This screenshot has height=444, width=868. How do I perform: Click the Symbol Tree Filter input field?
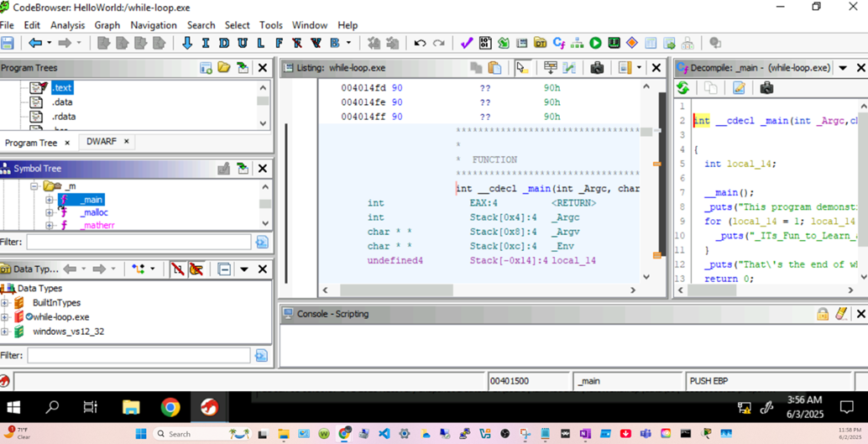click(x=139, y=242)
